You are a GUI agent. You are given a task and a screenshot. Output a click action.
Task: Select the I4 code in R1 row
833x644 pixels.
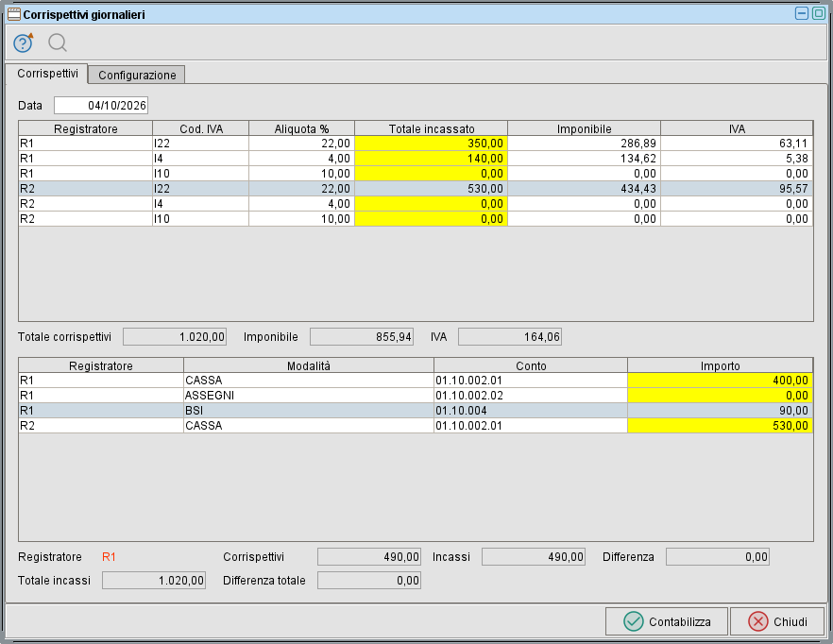tap(201, 159)
